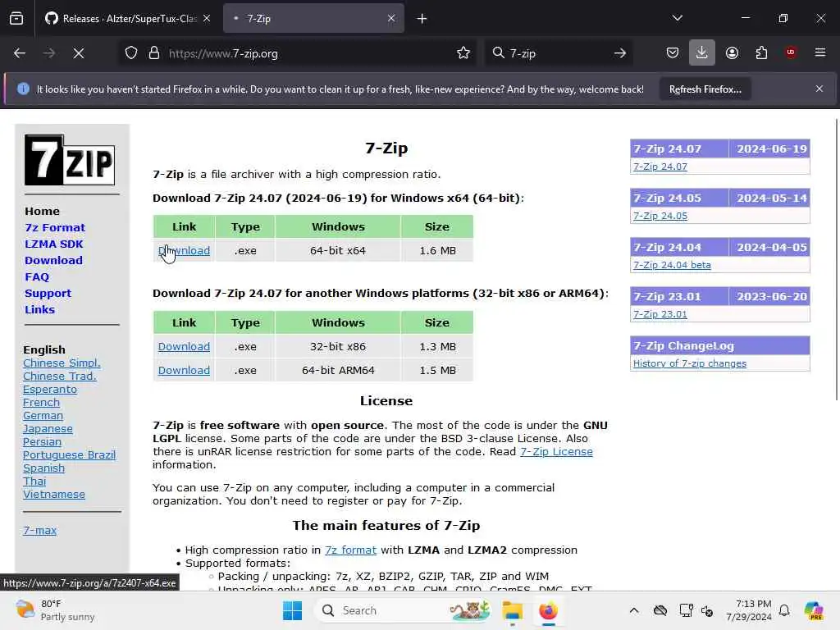Bookmark this page with star

tap(463, 53)
